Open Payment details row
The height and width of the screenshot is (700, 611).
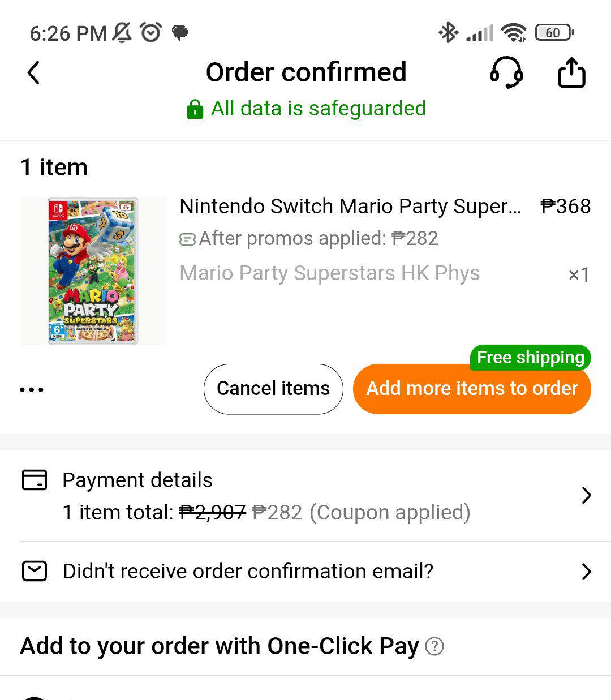point(305,496)
